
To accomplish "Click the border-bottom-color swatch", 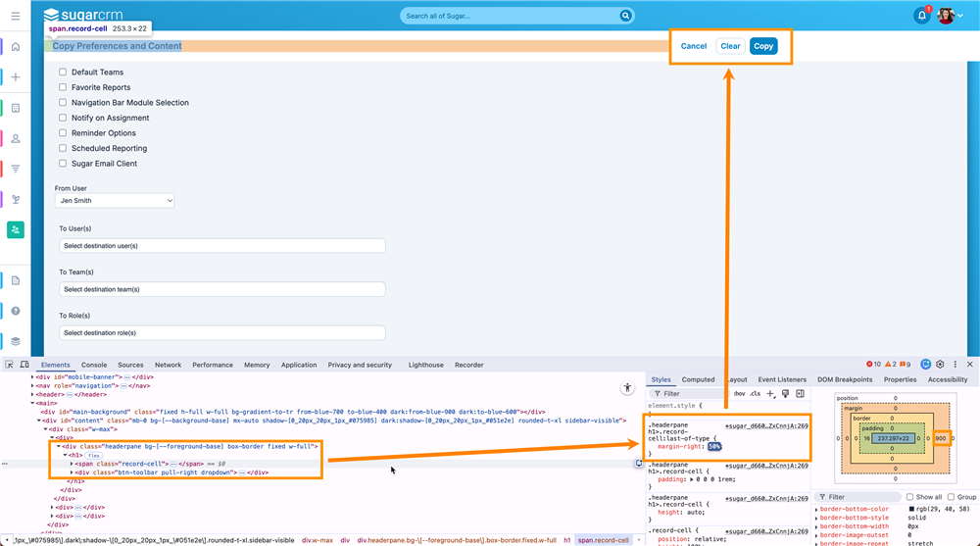I will 912,510.
